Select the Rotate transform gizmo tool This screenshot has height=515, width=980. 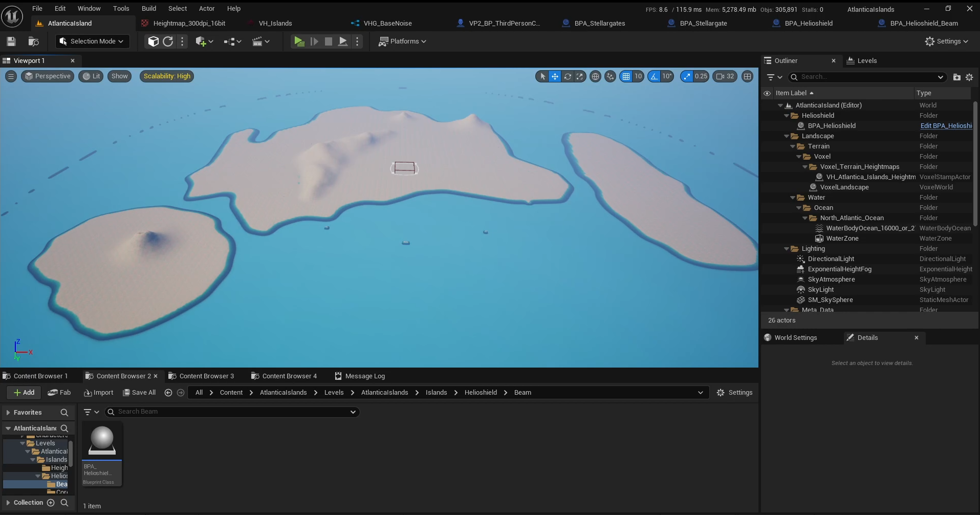point(568,76)
